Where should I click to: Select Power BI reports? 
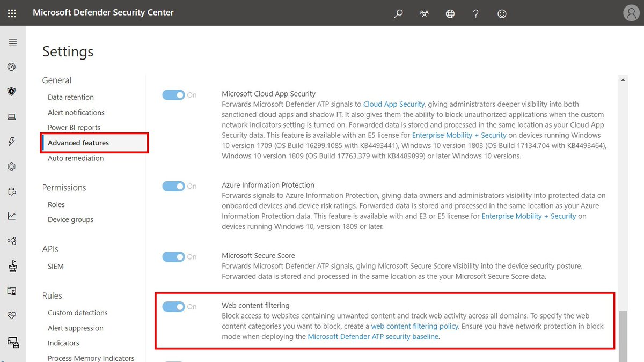point(74,128)
